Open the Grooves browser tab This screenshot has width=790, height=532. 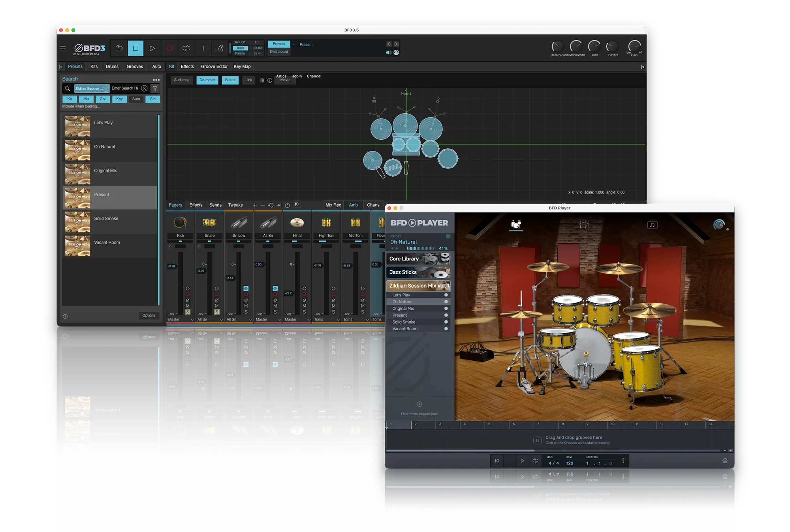click(x=135, y=67)
